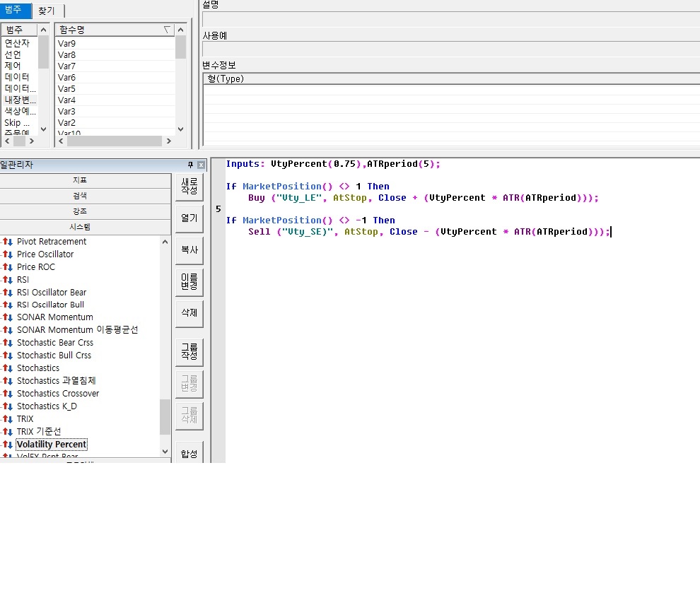Expand the 지표 section bar

tap(80, 181)
